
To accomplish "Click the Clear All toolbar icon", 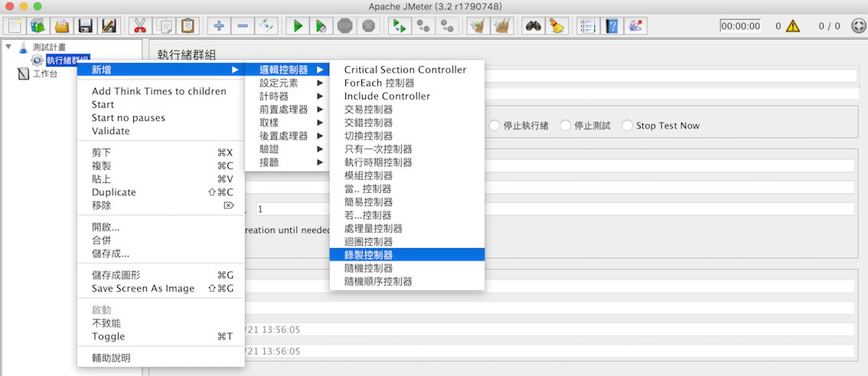I will click(x=501, y=25).
